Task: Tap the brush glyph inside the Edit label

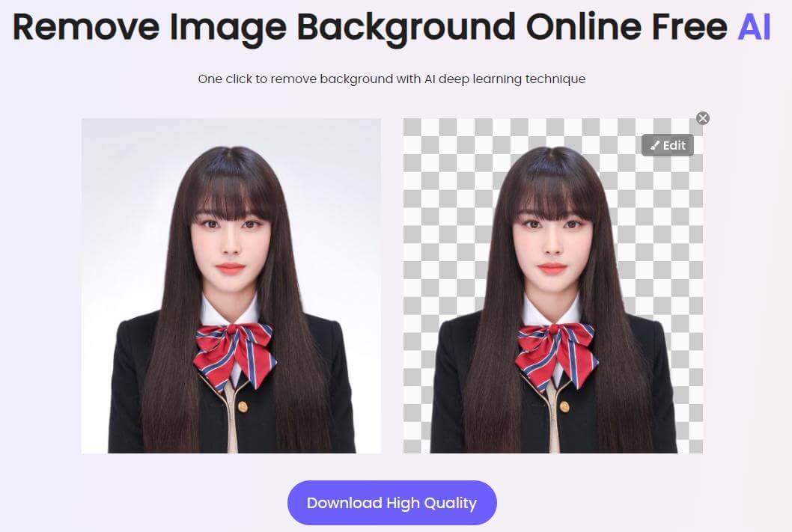Action: point(657,145)
